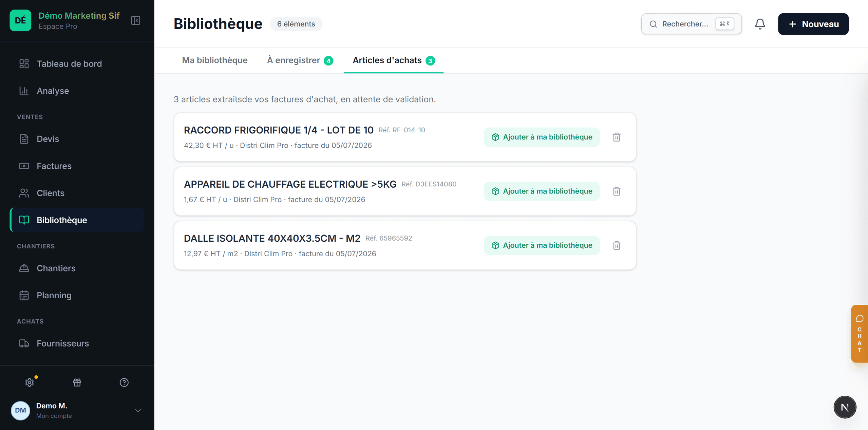The width and height of the screenshot is (868, 430).
Task: Add APPAREIL DE CHAUFFAGE to ma bibliothèque
Action: pos(542,191)
